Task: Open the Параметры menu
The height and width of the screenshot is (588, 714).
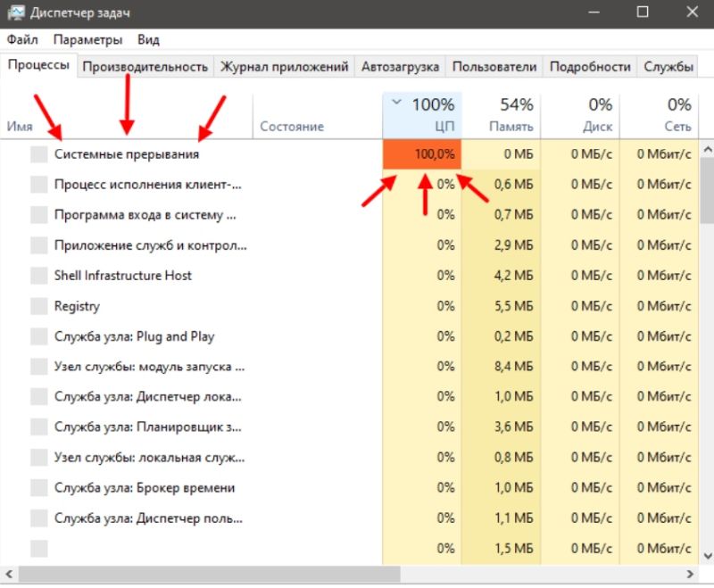Action: 87,40
